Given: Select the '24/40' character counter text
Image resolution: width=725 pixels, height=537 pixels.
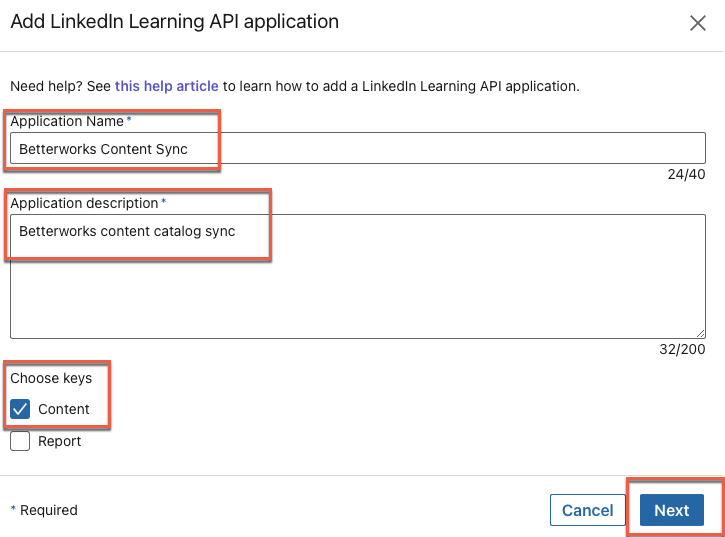Looking at the screenshot, I should tap(686, 174).
